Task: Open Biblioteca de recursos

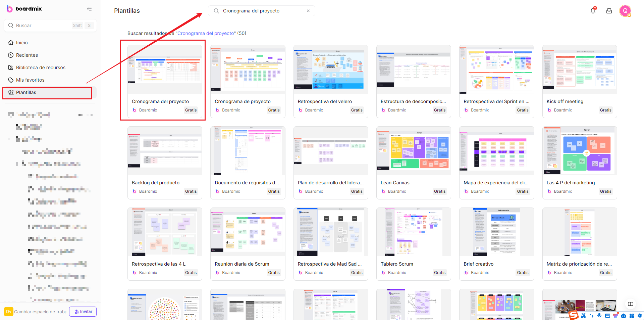Action: (37, 67)
